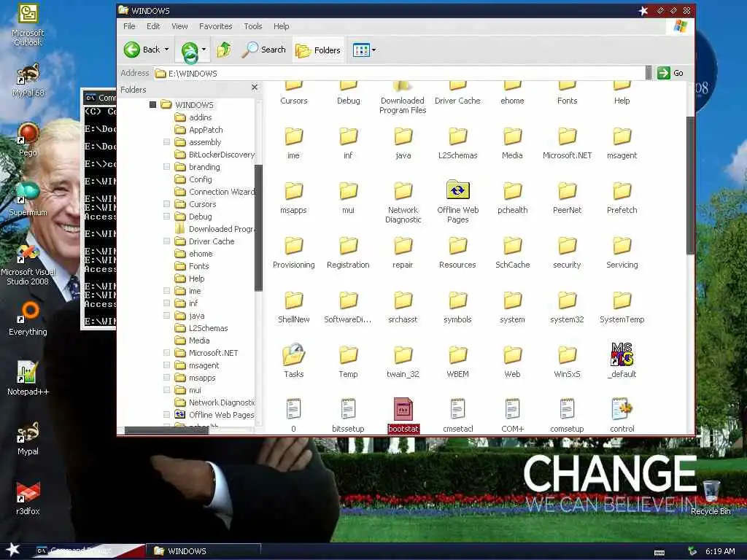Select the Microsoft.NET folder icon in file pane
747x560 pixels.
[x=567, y=136]
